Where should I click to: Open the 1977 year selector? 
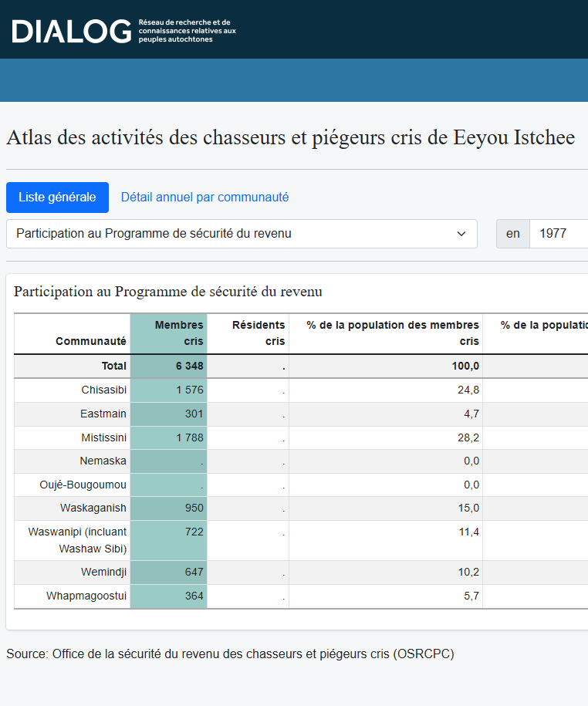(x=559, y=234)
